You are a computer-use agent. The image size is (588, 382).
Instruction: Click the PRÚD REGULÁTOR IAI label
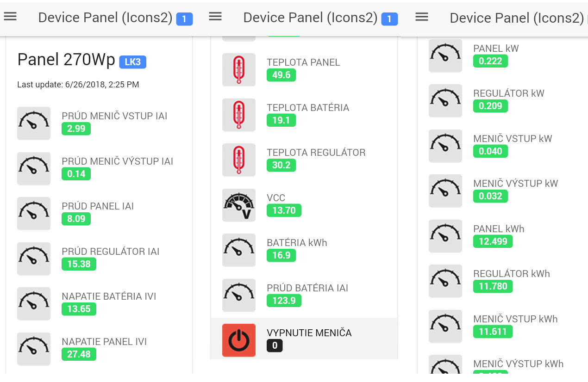point(111,252)
